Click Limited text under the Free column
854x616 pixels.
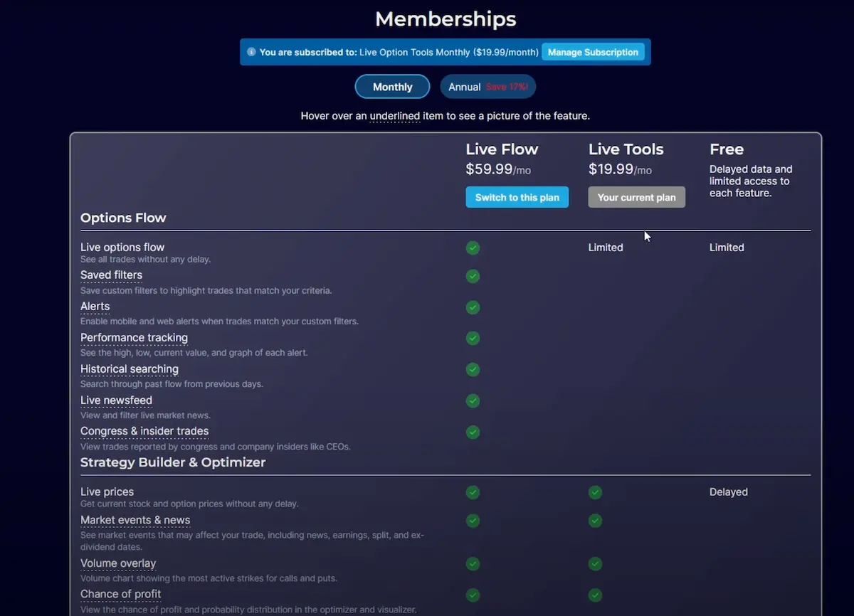(x=727, y=248)
